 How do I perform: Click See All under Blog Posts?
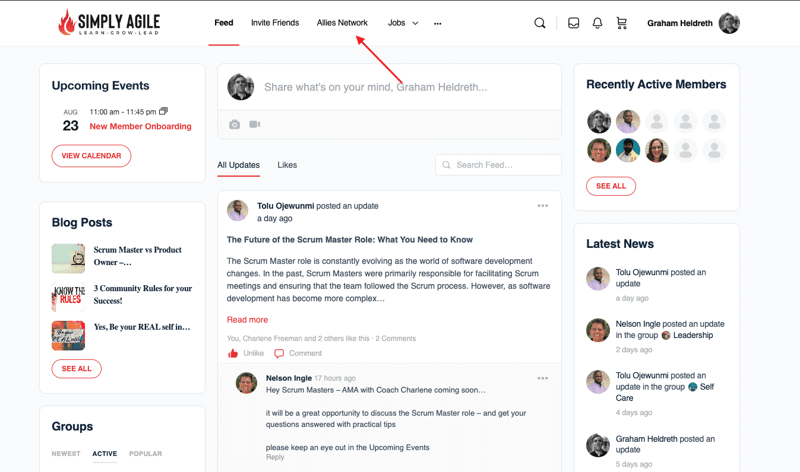(x=77, y=368)
